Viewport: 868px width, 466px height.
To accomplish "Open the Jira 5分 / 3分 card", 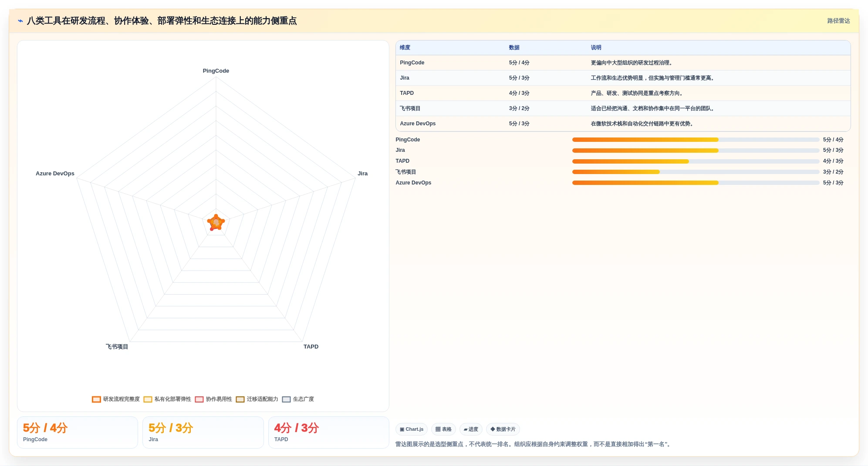I will tap(203, 432).
